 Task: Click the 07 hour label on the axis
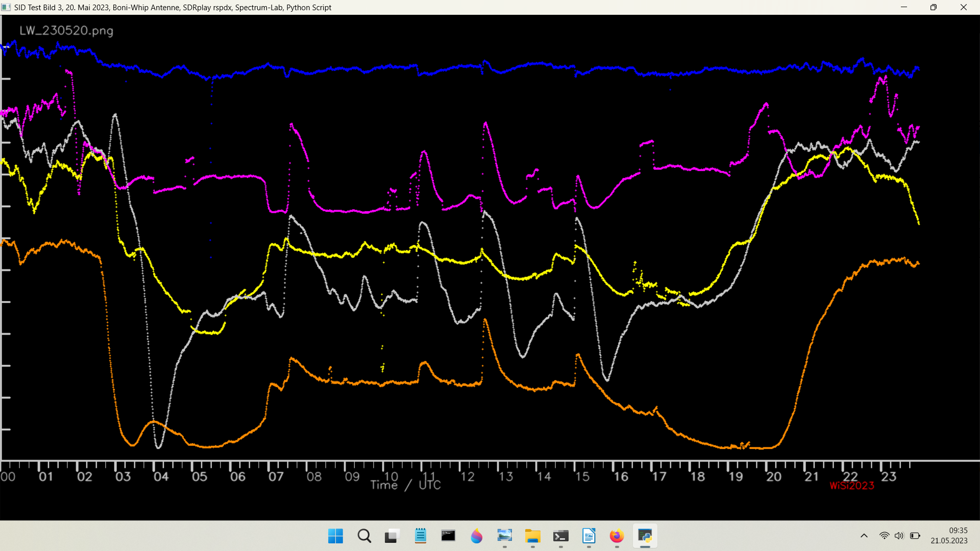(276, 477)
